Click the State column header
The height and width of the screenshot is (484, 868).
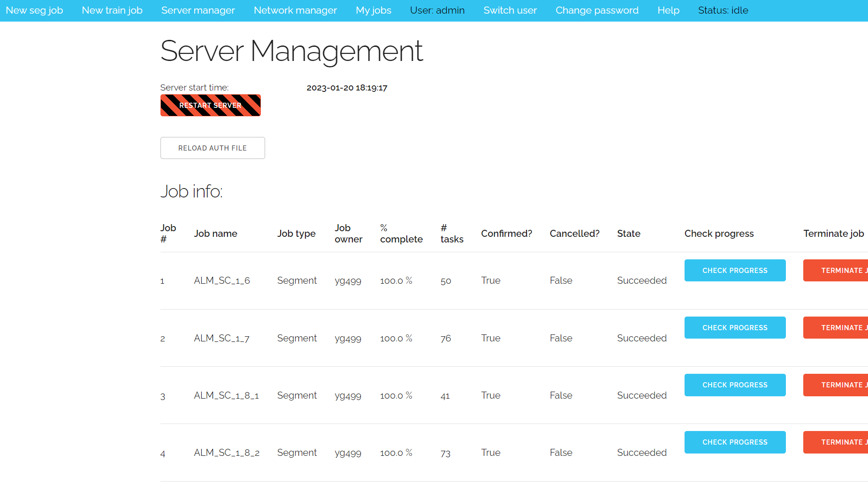tap(629, 234)
